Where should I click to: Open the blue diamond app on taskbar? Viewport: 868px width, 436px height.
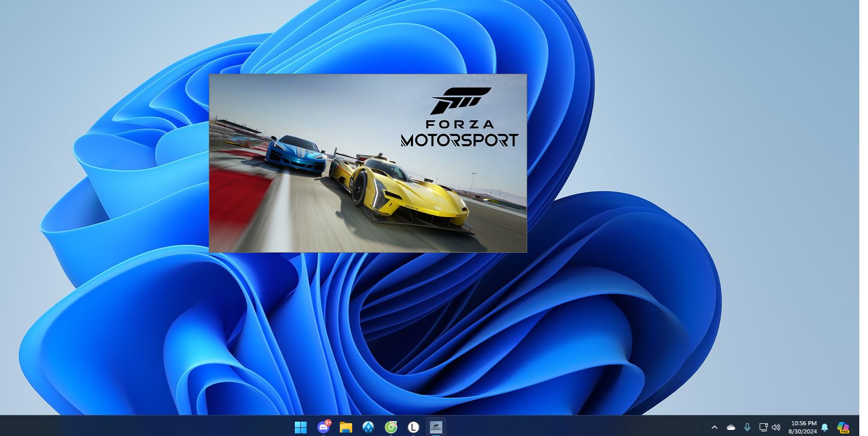click(x=368, y=427)
